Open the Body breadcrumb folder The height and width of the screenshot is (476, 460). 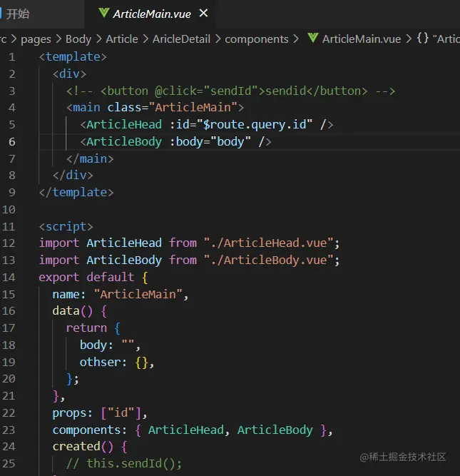pos(78,39)
